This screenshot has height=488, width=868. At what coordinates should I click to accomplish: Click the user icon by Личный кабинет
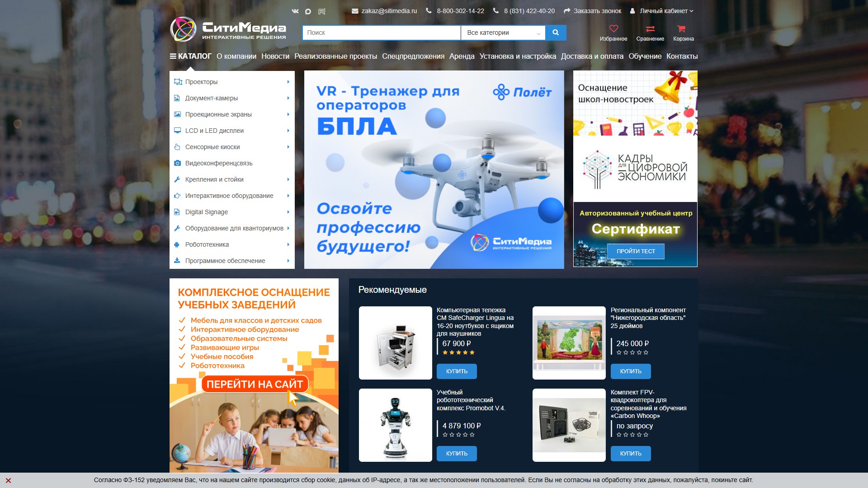coord(632,11)
